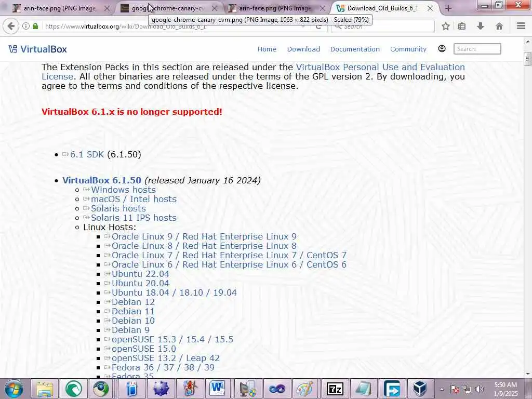Click the blue-green globe browser icon in the taskbar

click(101, 389)
